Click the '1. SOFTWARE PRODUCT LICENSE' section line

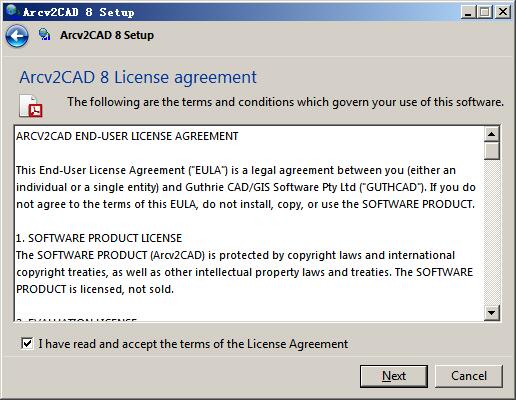(x=99, y=238)
